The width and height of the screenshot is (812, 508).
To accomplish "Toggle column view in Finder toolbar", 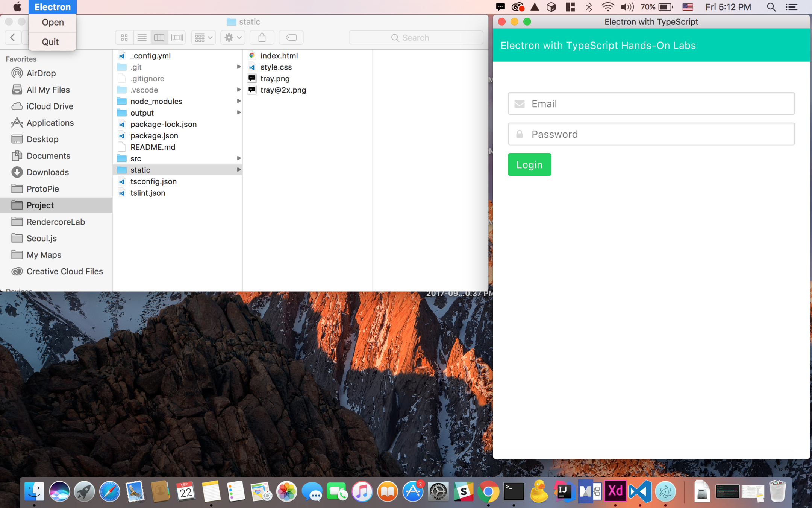I will tap(159, 38).
